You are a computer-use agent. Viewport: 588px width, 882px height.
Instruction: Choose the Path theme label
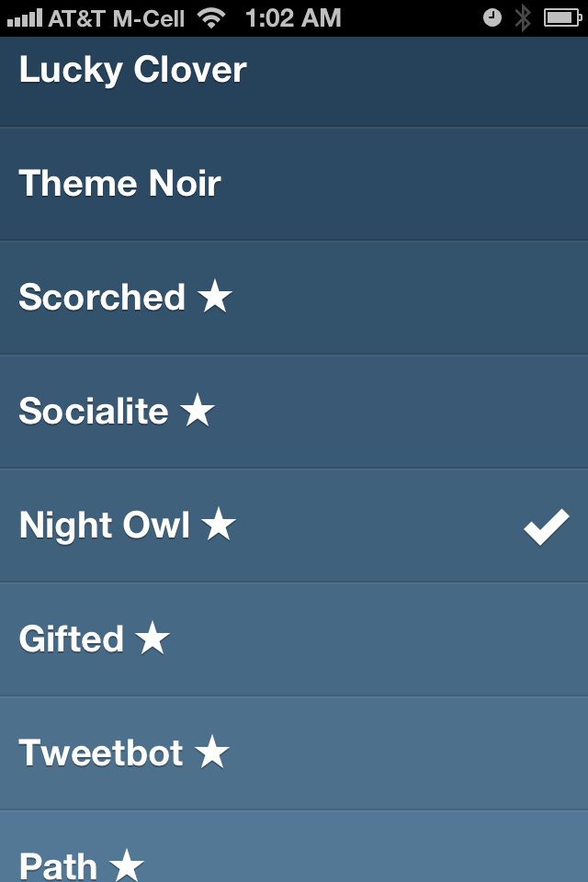click(x=58, y=865)
